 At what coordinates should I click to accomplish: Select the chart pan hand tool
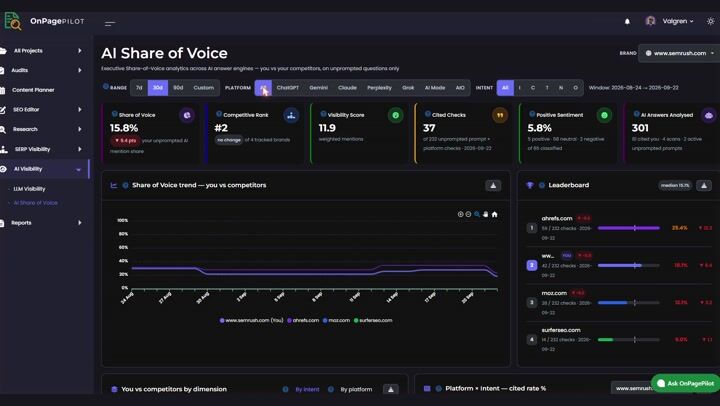point(485,214)
